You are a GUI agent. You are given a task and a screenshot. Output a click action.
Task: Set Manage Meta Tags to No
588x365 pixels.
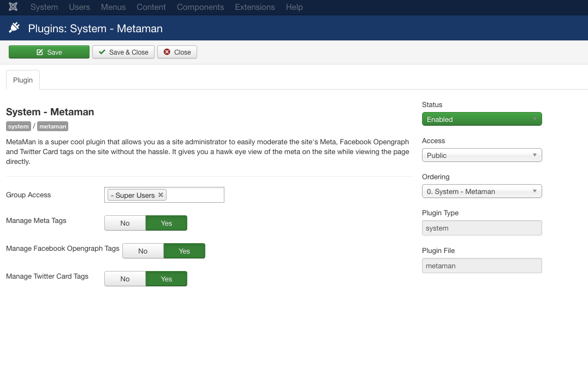tap(125, 223)
